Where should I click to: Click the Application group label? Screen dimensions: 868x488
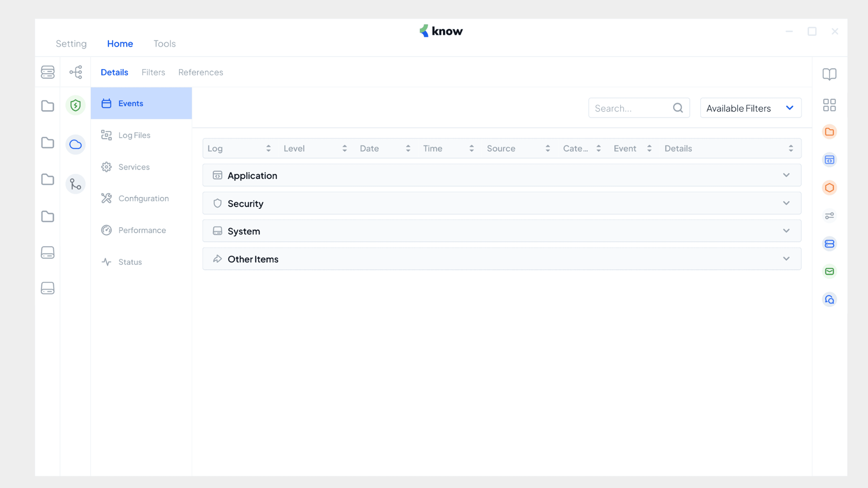click(252, 176)
